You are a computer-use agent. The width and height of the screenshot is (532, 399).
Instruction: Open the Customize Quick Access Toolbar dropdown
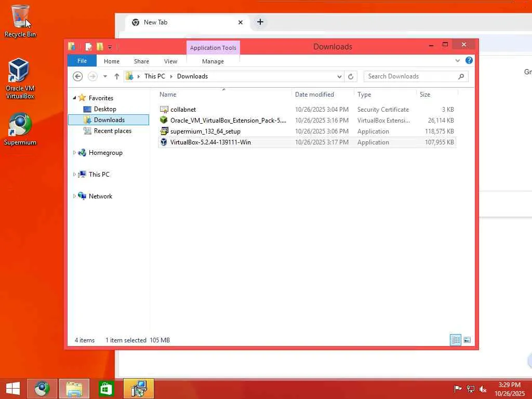(x=110, y=47)
